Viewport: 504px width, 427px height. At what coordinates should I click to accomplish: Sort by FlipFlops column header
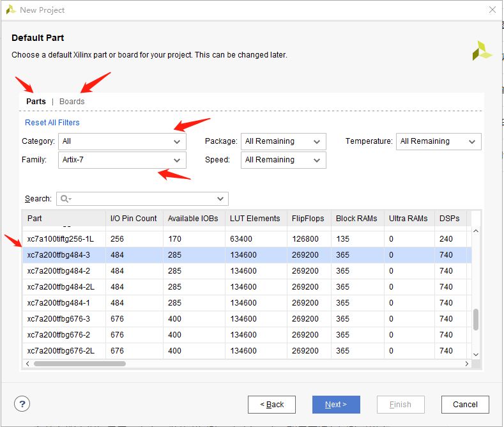pos(309,219)
